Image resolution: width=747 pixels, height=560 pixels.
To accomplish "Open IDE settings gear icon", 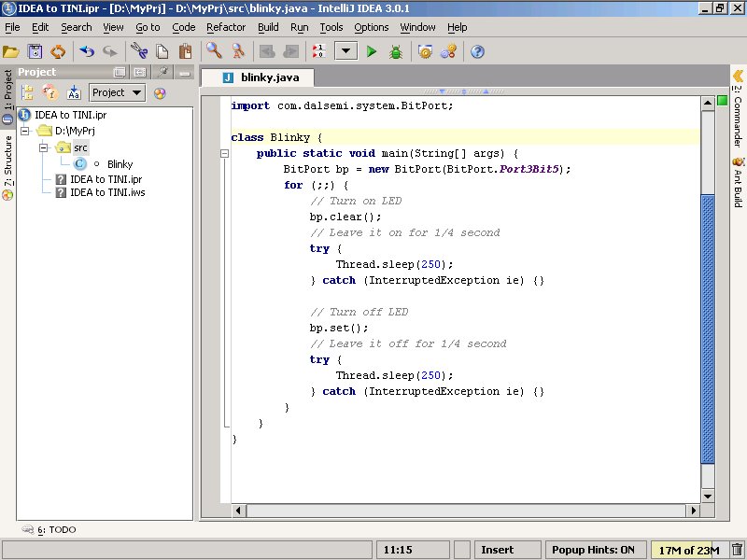I will [425, 51].
